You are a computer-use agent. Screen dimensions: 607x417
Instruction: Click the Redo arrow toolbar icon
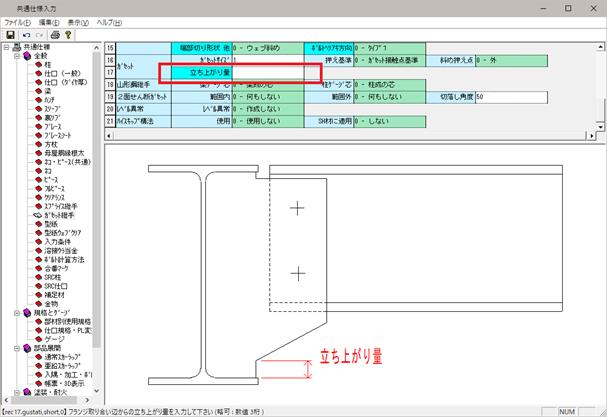39,35
